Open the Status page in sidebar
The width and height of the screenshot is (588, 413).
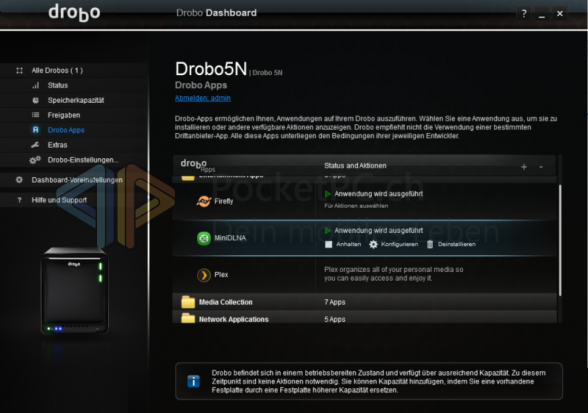pos(57,86)
